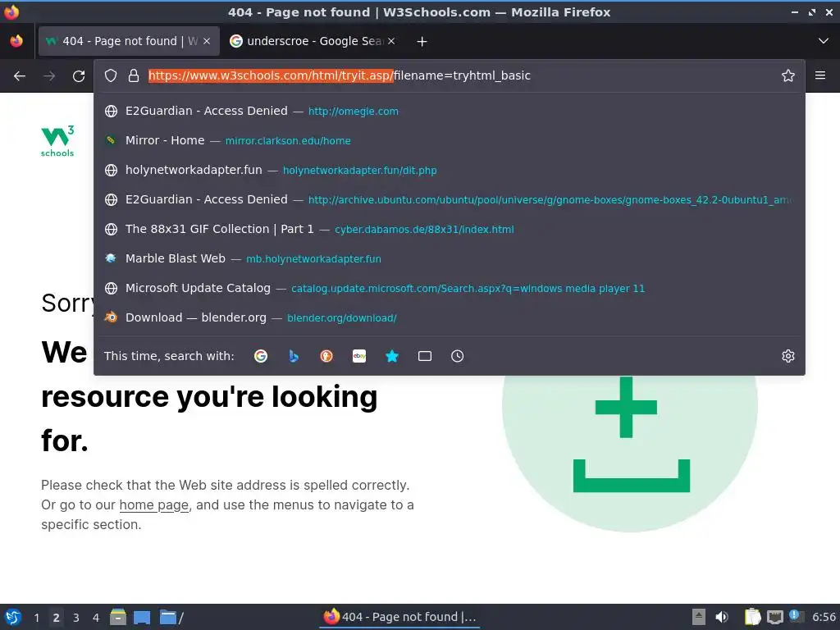This screenshot has width=840, height=630.
Task: Open the clipboard manager tray icon
Action: (752, 617)
